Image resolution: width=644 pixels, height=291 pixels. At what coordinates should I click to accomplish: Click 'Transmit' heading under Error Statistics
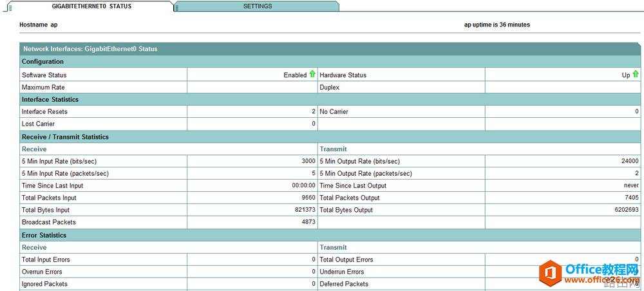333,247
